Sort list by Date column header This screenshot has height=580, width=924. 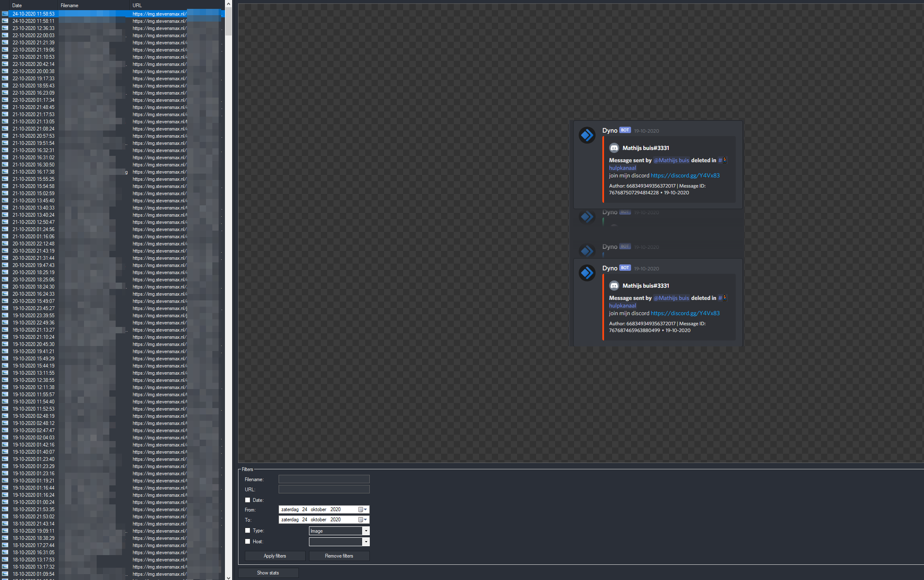tap(17, 5)
